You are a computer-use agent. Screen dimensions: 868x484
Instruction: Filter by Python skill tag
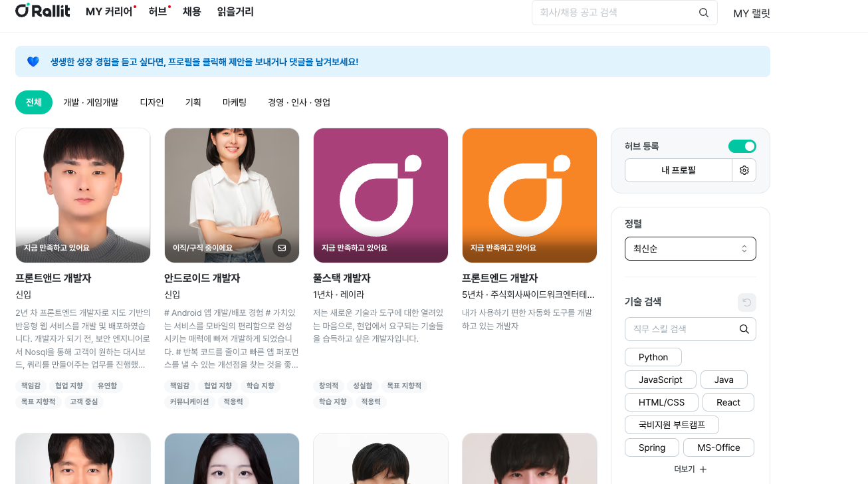653,357
